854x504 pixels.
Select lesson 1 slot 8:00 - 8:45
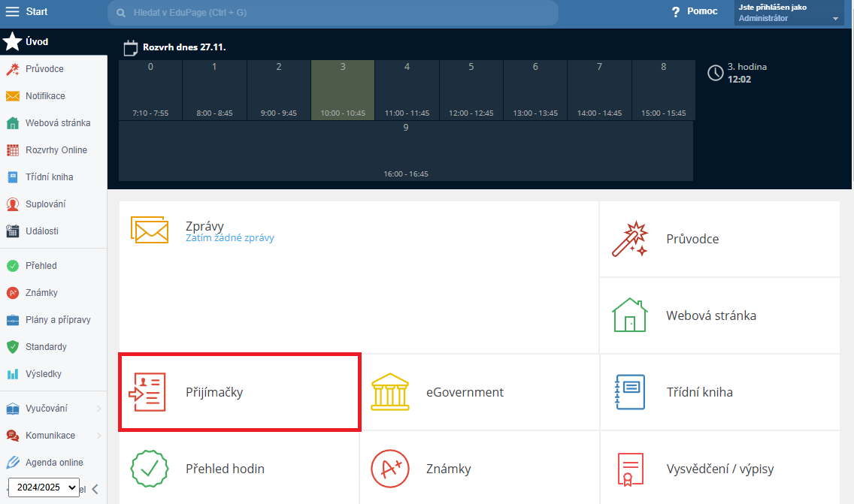pos(214,90)
